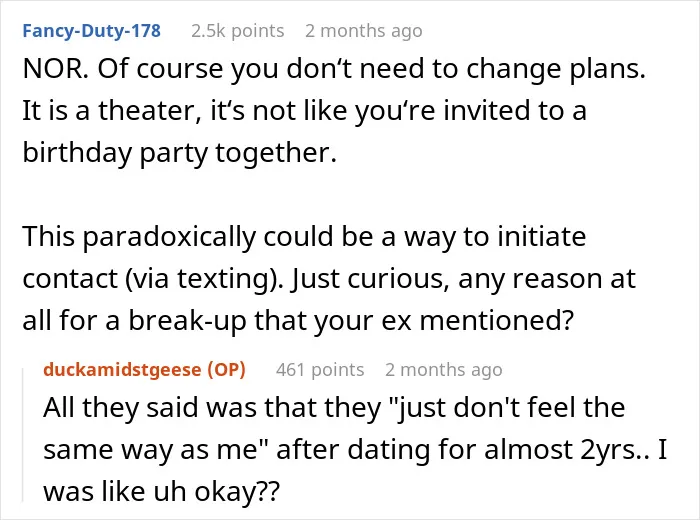Open Fancy-Duty-178's user profile
Image resolution: width=700 pixels, height=520 pixels.
click(x=92, y=31)
